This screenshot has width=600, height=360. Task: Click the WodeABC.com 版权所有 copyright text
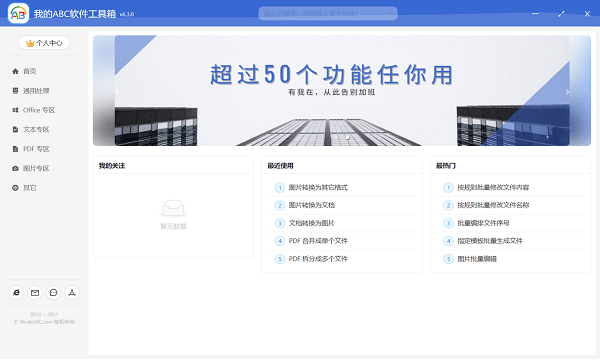point(44,322)
